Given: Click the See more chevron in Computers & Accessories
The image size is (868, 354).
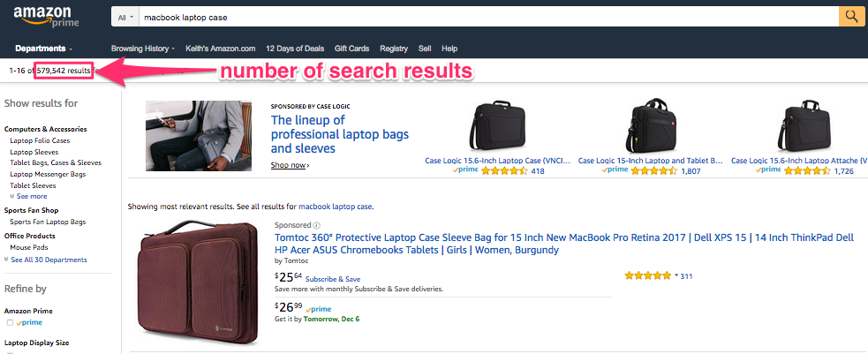Looking at the screenshot, I should (12, 196).
